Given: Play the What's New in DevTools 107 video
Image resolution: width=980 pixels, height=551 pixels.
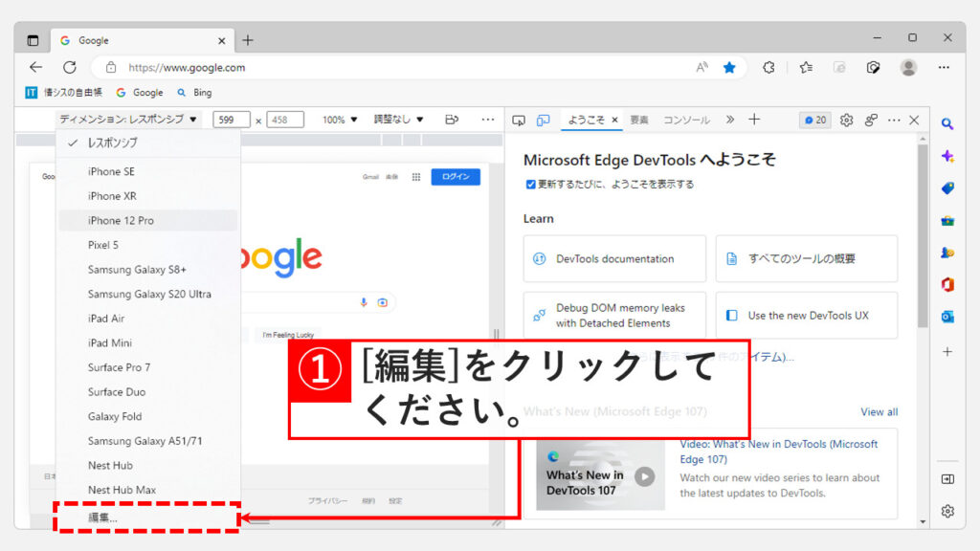Looking at the screenshot, I should click(x=644, y=477).
